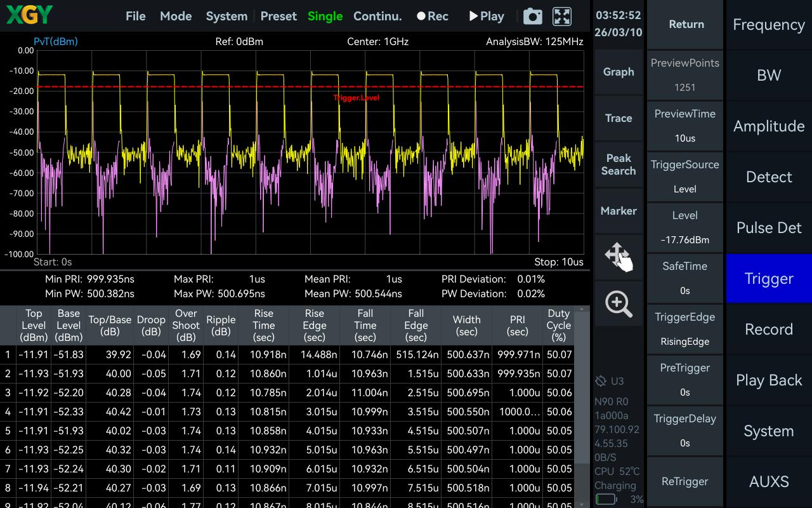Click the Ripple column header

tap(221, 325)
